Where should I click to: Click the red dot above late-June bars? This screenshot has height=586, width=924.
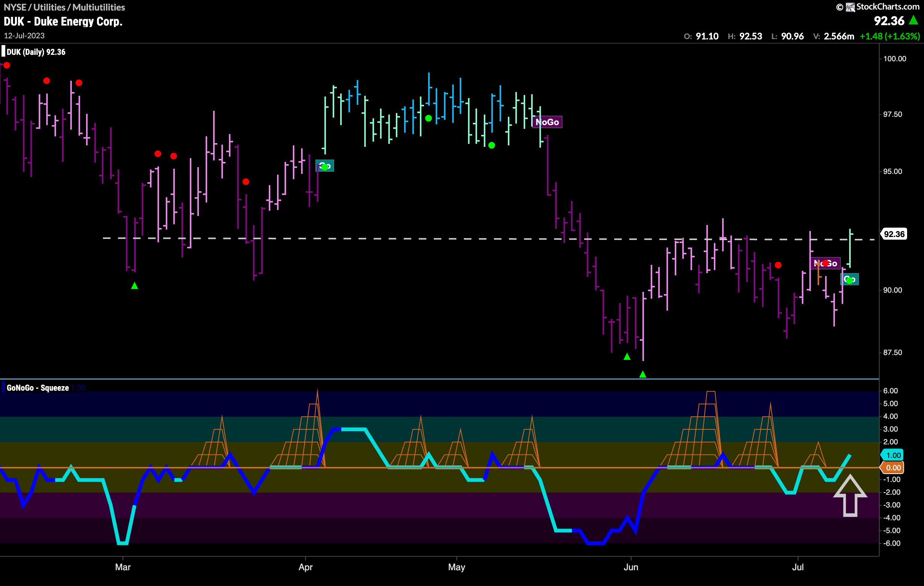pyautogui.click(x=778, y=265)
